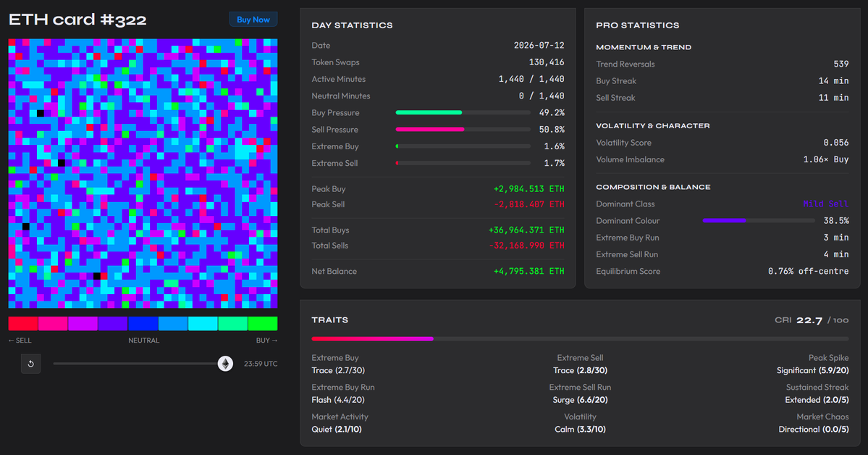
Task: Click the Quiet (2.1/10) Market Activity trait
Action: (337, 429)
